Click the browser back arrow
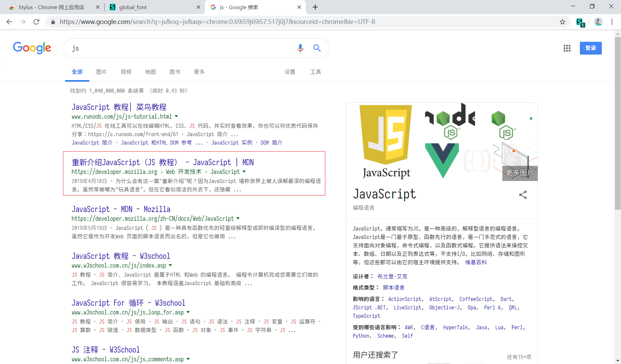Image resolution: width=621 pixels, height=364 pixels. [9, 22]
